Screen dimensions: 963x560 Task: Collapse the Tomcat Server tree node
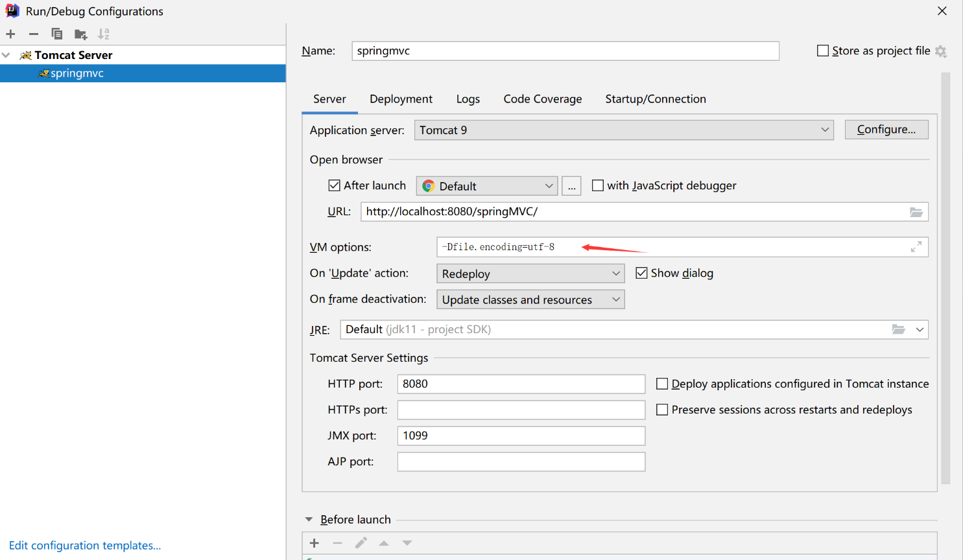6,55
